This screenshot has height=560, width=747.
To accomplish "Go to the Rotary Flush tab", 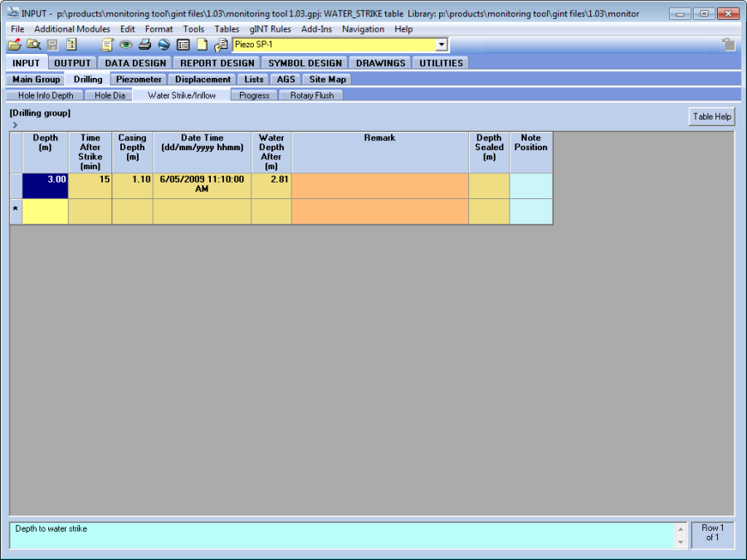I will click(x=312, y=95).
